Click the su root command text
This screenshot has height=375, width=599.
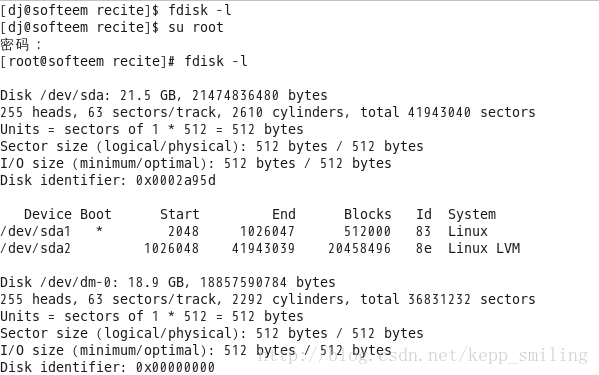[x=196, y=27]
